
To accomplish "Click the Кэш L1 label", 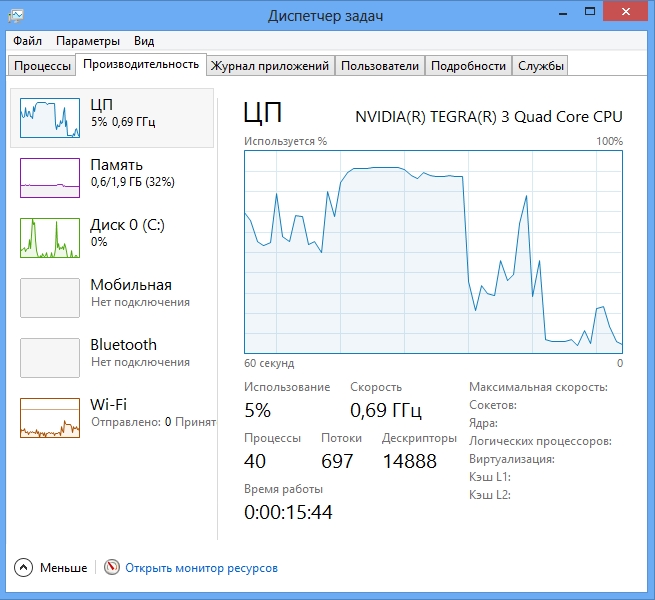I will [x=490, y=477].
